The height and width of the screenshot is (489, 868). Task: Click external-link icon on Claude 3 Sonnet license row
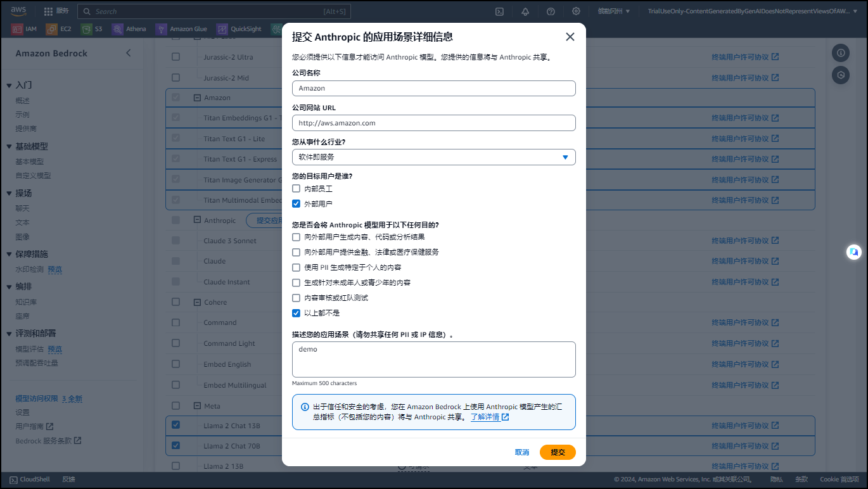point(775,241)
